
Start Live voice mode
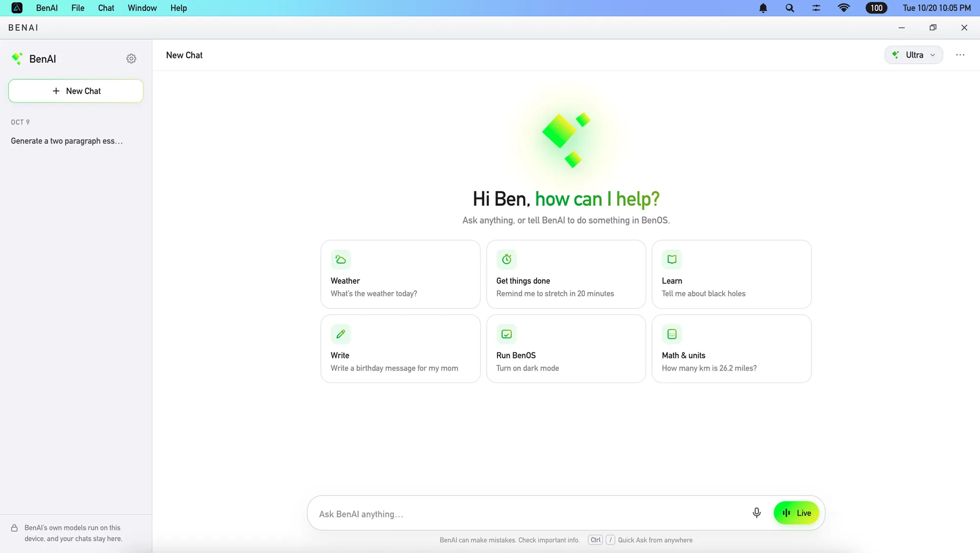(x=796, y=513)
